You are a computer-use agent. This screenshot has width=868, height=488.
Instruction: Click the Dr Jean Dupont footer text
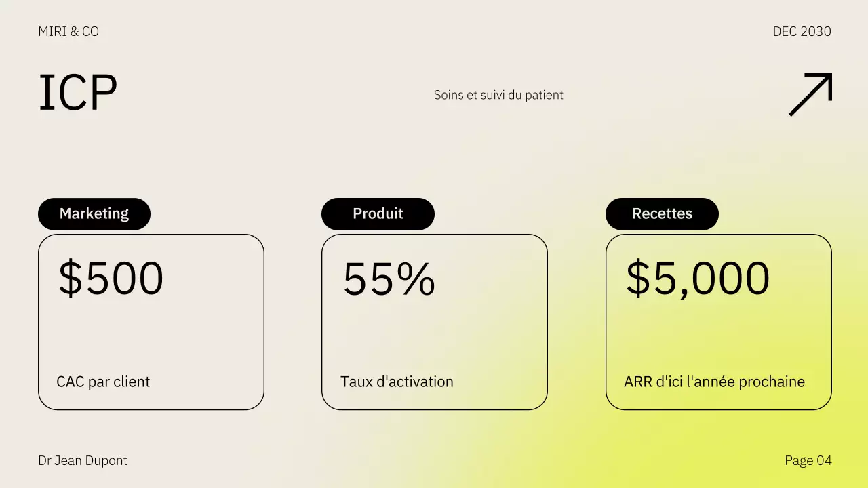click(x=83, y=460)
